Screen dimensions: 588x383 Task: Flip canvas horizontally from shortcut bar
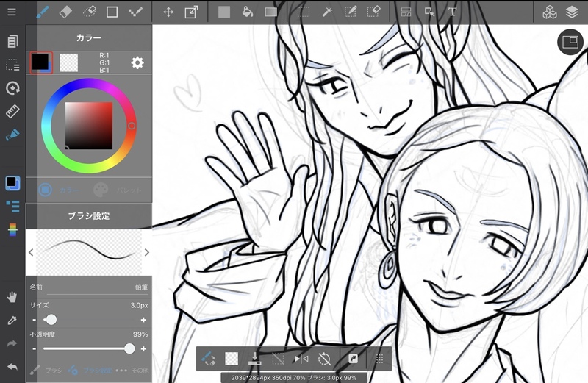coord(301,359)
